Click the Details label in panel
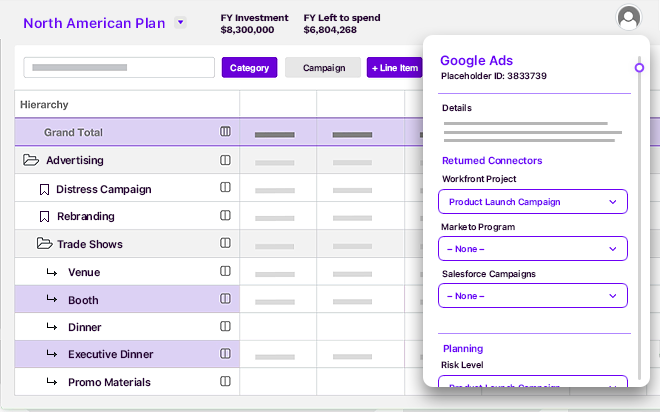Screen dimensions: 660x412 coord(457,108)
